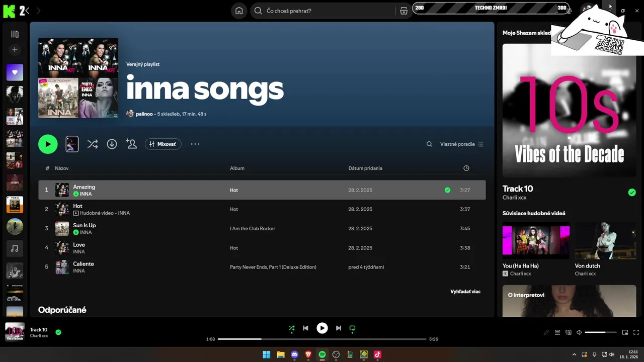The image size is (644, 362).
Task: Connect to a device icon
Action: [569, 332]
